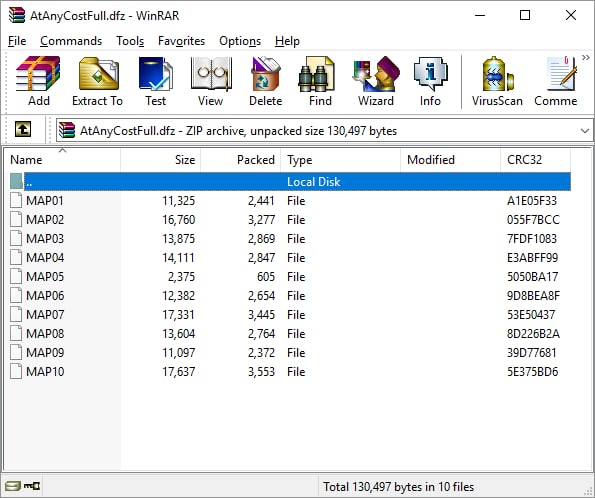Go up one folder level
595x498 pixels.
(x=23, y=129)
